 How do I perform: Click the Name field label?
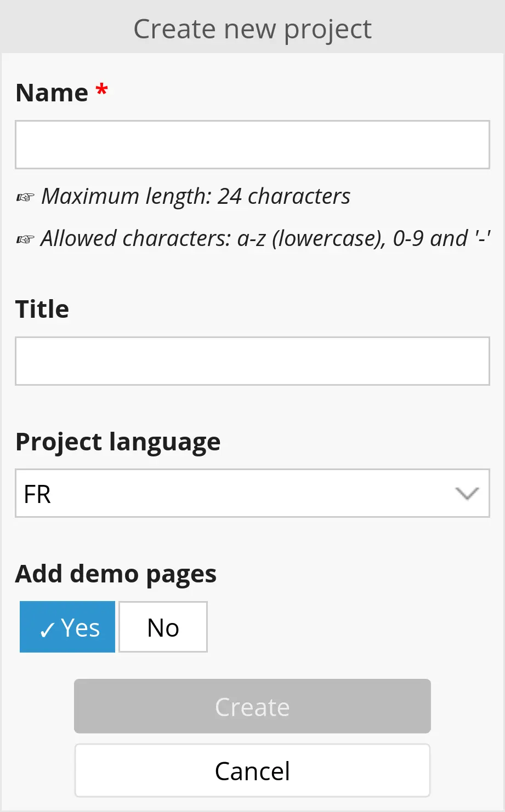coord(52,93)
